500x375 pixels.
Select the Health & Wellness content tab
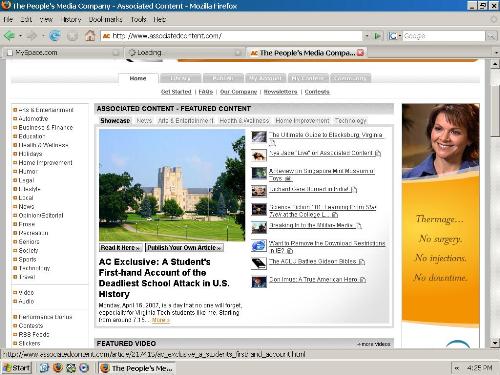[x=244, y=121]
